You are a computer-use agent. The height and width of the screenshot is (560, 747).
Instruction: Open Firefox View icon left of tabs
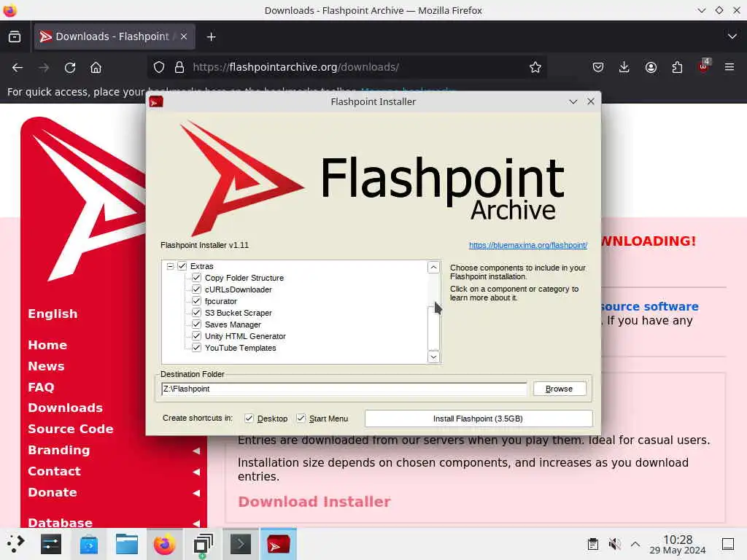click(x=15, y=36)
